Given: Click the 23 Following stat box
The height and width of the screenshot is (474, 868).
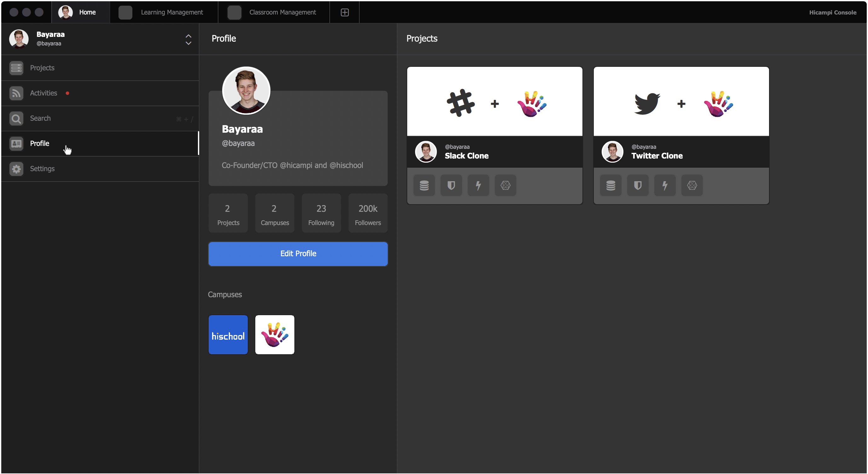Looking at the screenshot, I should 321,213.
